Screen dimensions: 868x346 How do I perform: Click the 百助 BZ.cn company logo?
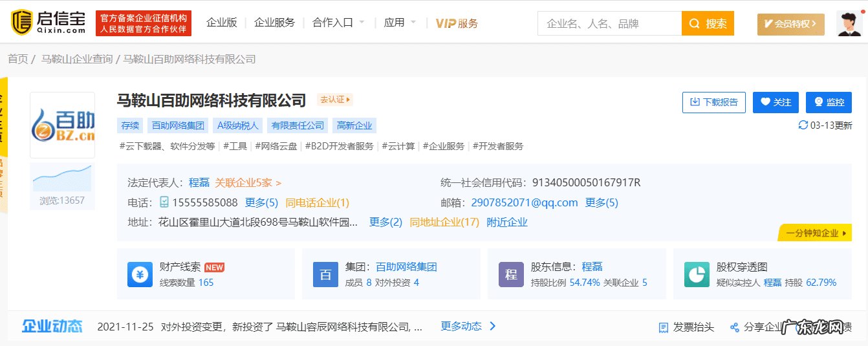[63, 125]
